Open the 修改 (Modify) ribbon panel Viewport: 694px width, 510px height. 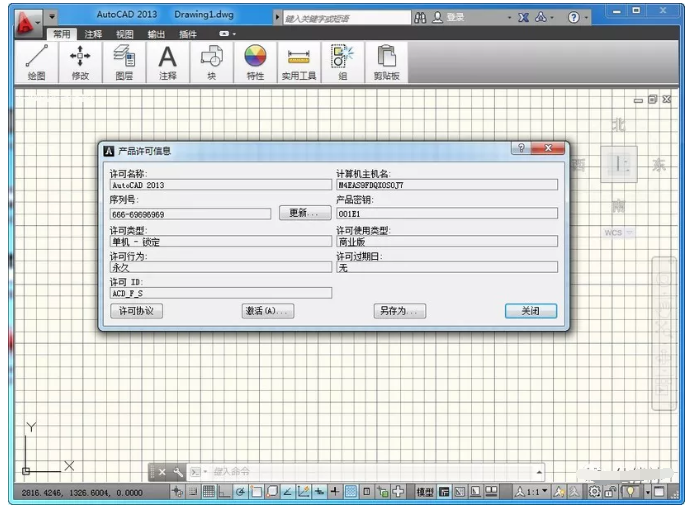point(80,62)
